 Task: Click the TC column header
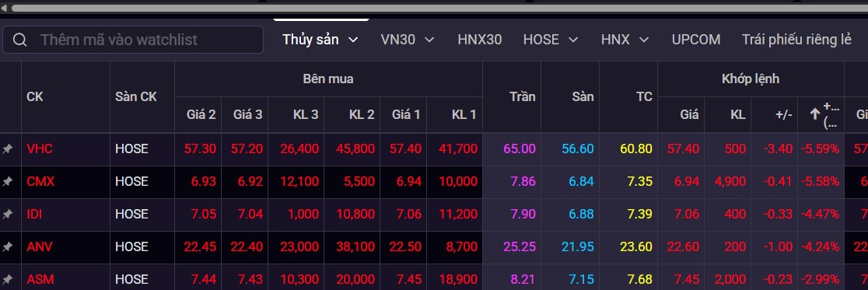pyautogui.click(x=644, y=97)
